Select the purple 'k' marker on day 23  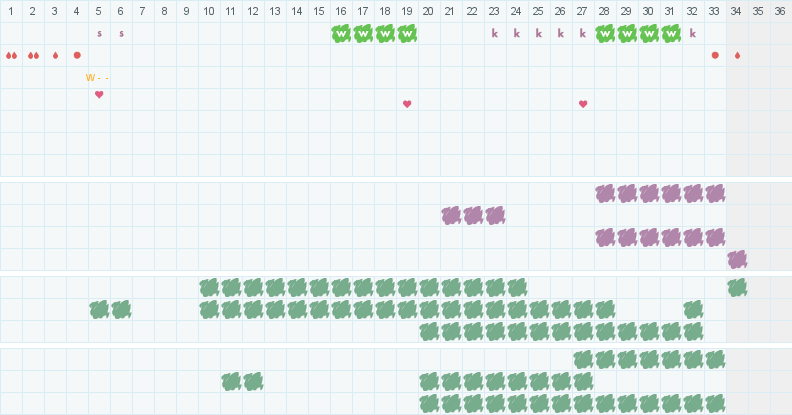point(495,33)
